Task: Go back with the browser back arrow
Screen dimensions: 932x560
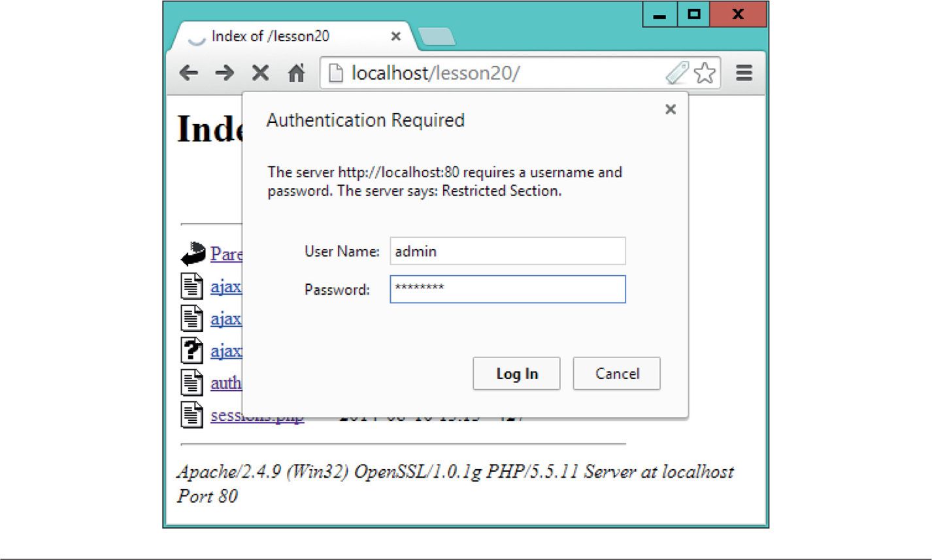Action: pos(189,73)
